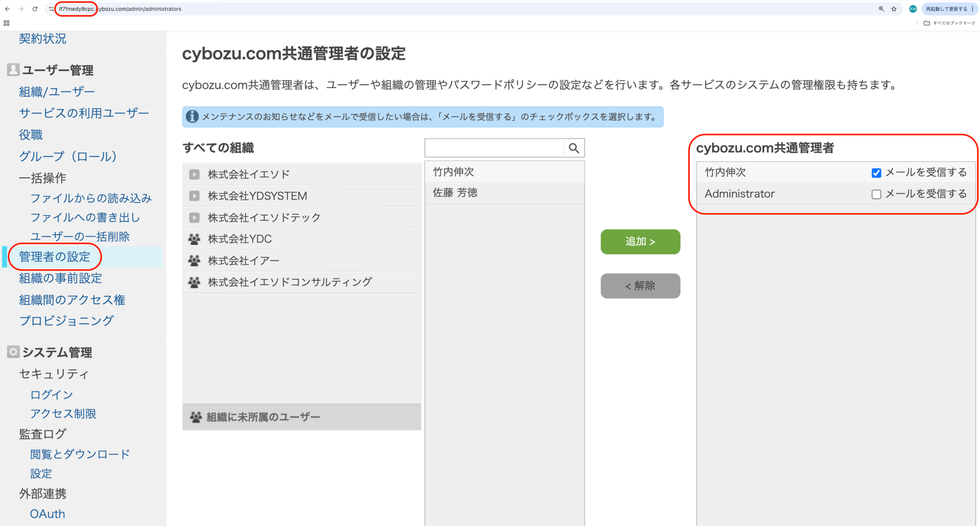Expand the 株式会社イエソドテック organization
This screenshot has width=980, height=526.
click(194, 218)
